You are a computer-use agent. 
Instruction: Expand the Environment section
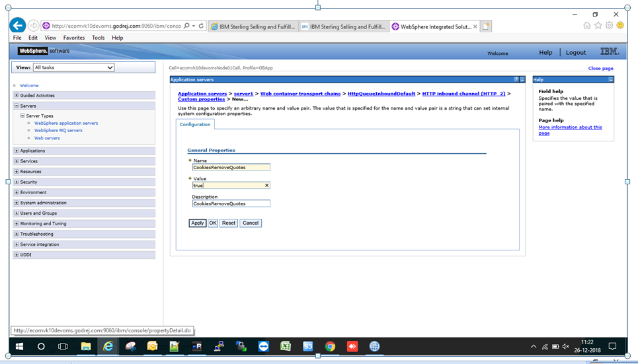click(x=17, y=192)
